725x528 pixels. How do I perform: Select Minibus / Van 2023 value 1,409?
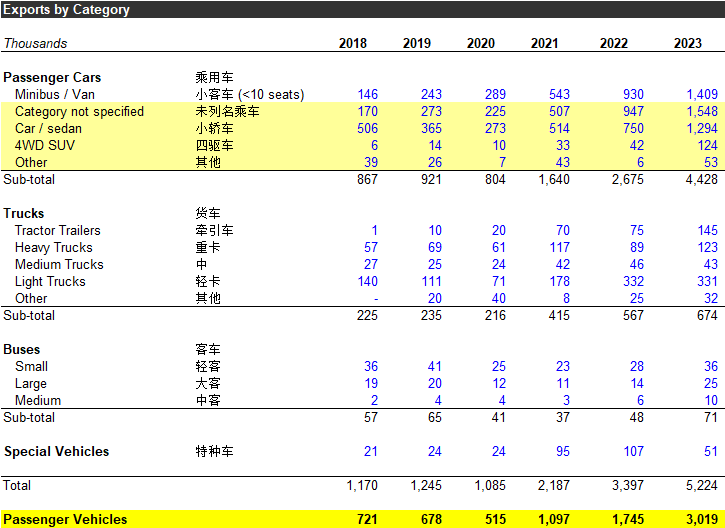(x=702, y=94)
